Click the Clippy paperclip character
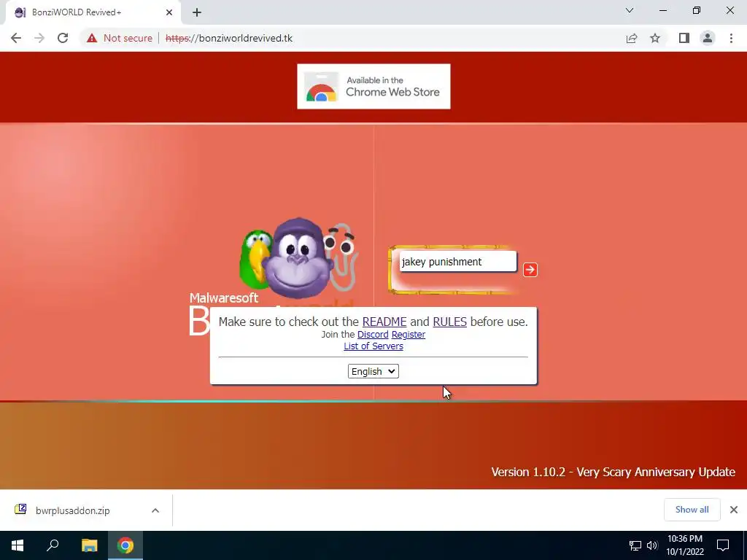This screenshot has height=560, width=747. [341, 256]
